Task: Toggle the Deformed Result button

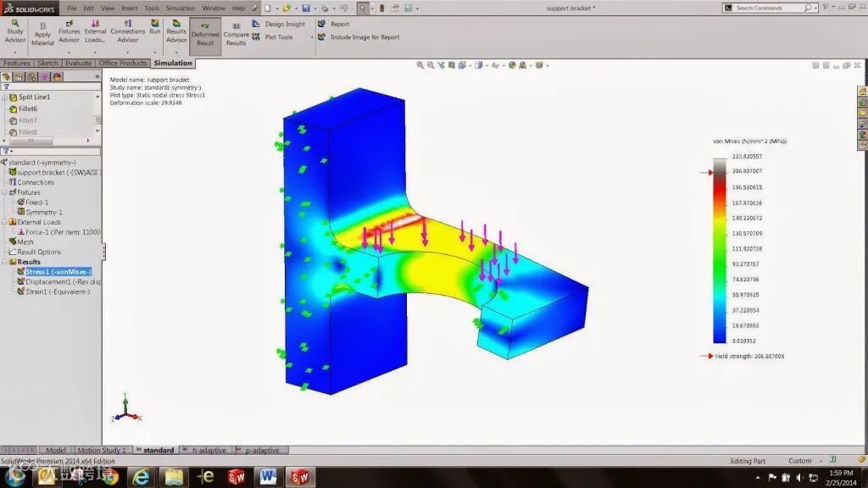Action: (205, 36)
